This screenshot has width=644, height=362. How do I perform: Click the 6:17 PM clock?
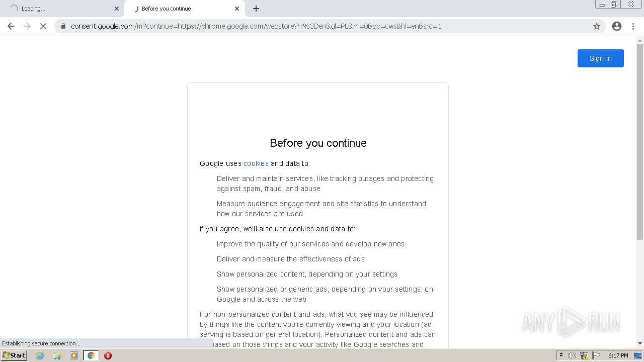(618, 355)
